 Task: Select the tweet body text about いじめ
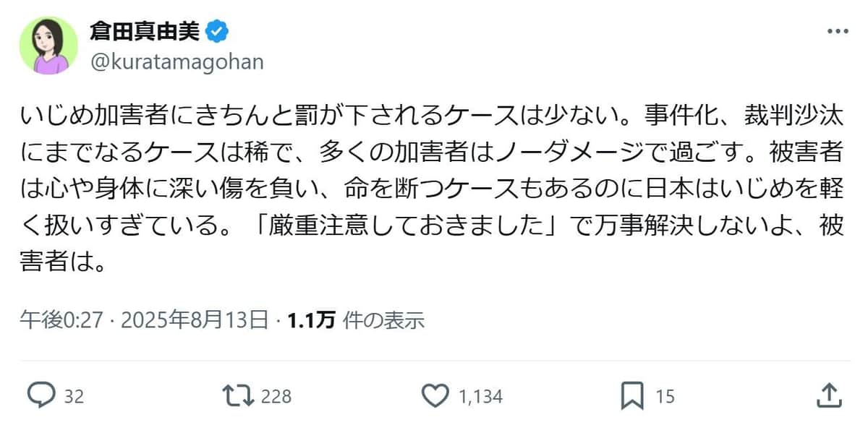tap(433, 179)
